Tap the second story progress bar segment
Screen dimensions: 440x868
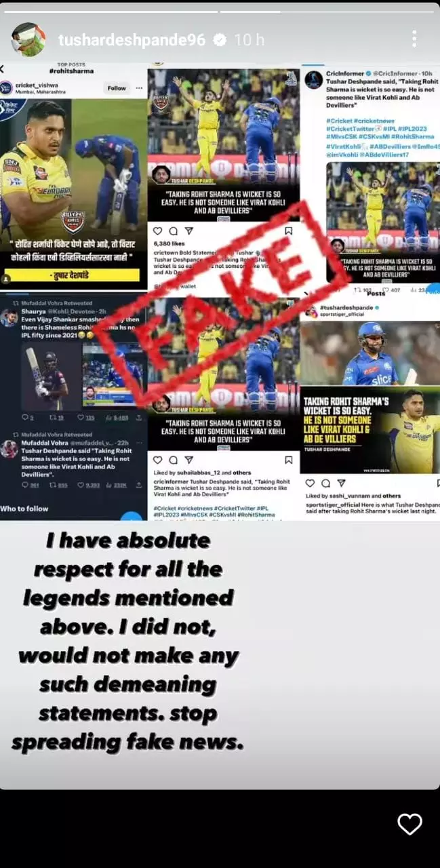pyautogui.click(x=329, y=11)
